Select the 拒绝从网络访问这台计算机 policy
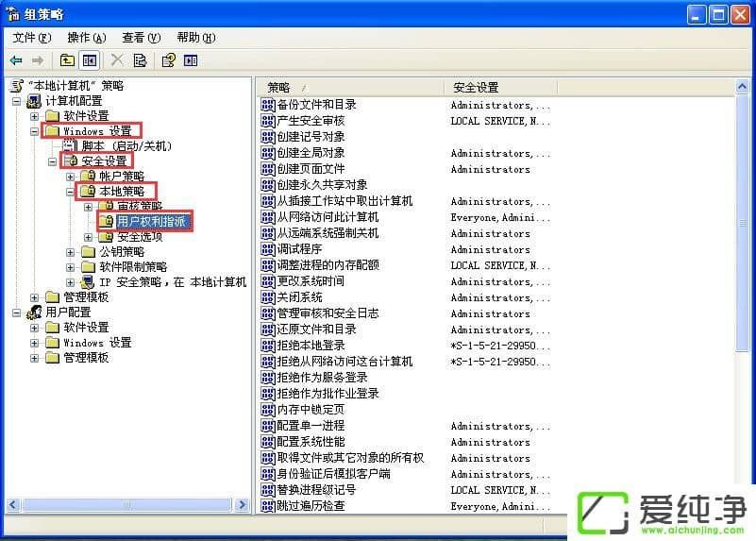 click(344, 362)
